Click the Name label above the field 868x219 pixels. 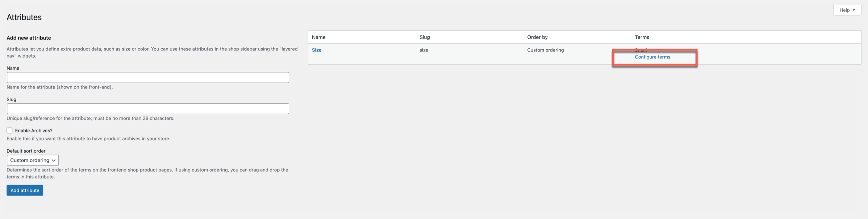pos(13,68)
